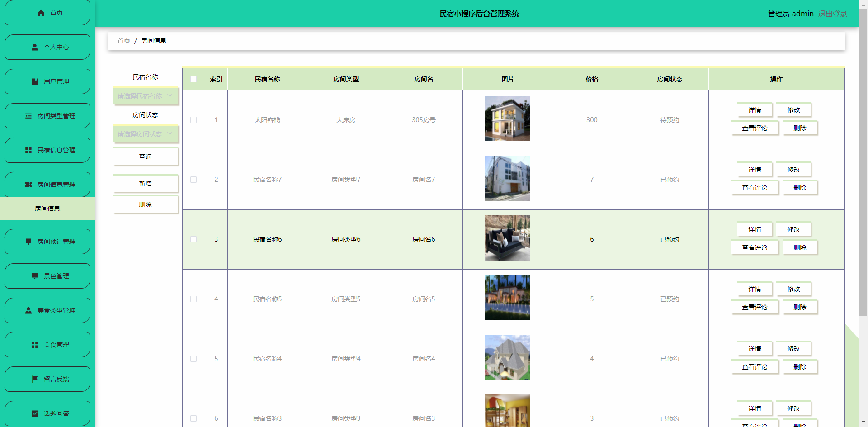Image resolution: width=868 pixels, height=427 pixels.
Task: Click 修改 for 民宿名称4 row
Action: [x=793, y=349]
